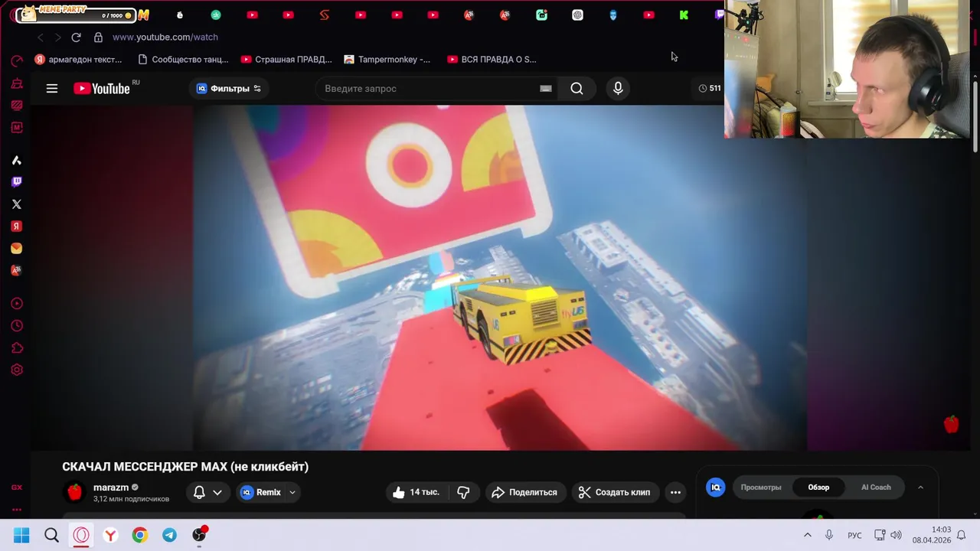Click Создать клип scissors button
Screen dimensions: 980x551
tap(615, 493)
